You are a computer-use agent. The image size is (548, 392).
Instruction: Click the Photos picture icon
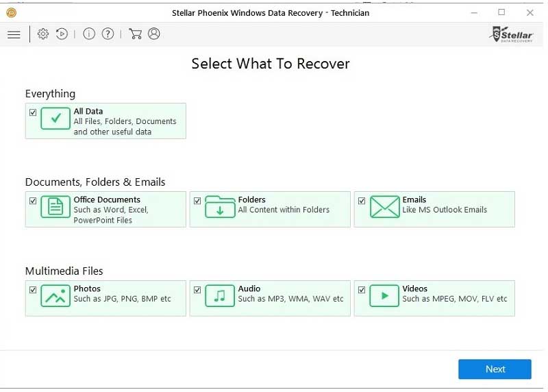pos(55,296)
